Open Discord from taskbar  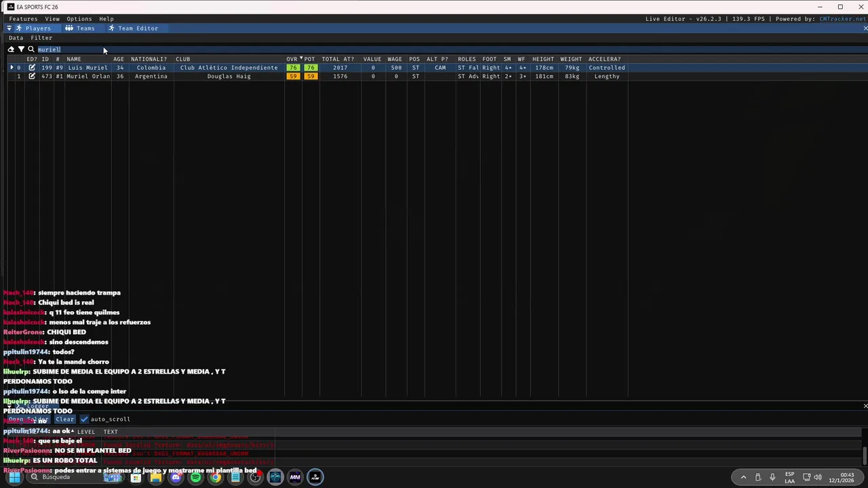tap(176, 477)
